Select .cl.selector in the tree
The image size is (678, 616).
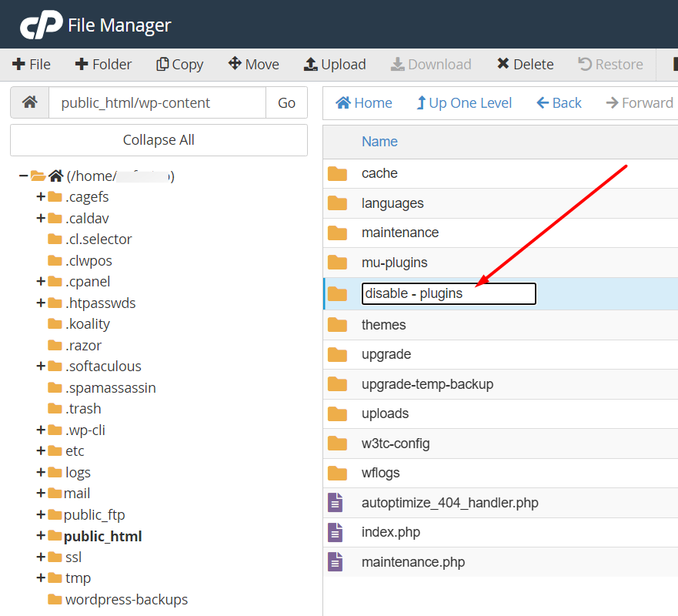tap(99, 239)
